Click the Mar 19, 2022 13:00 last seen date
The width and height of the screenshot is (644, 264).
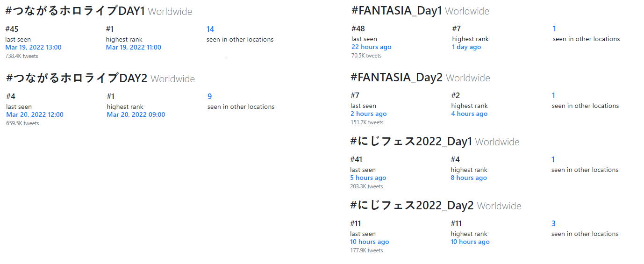33,47
